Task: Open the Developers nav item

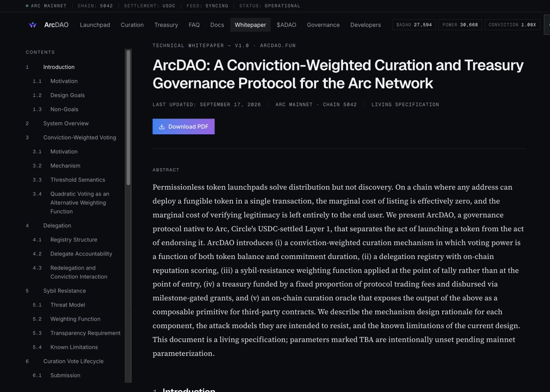Action: coord(365,25)
